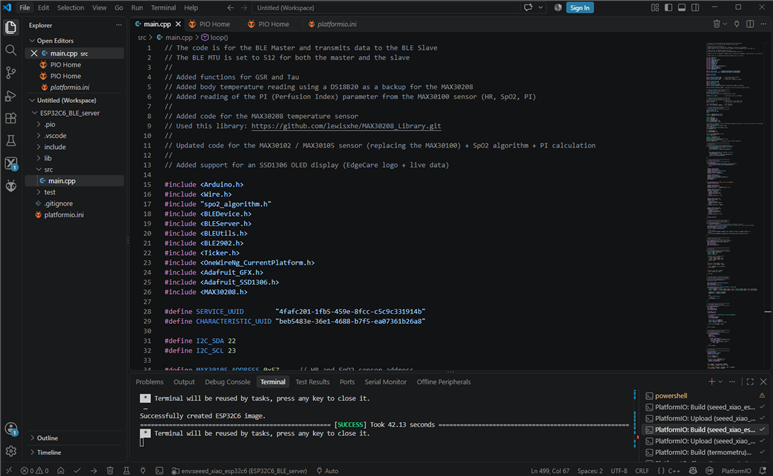
Task: Open the Extensions view
Action: tap(11, 118)
